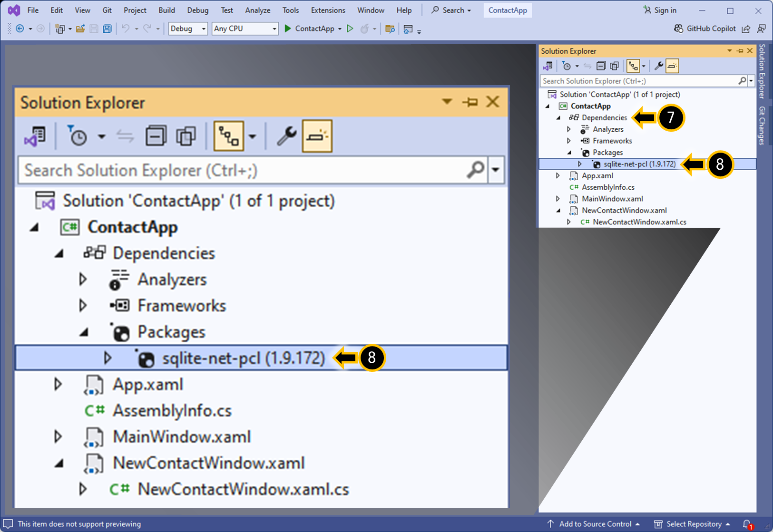Open the Any CPU platform dropdown
Viewport: 773px width, 532px height.
coord(245,29)
